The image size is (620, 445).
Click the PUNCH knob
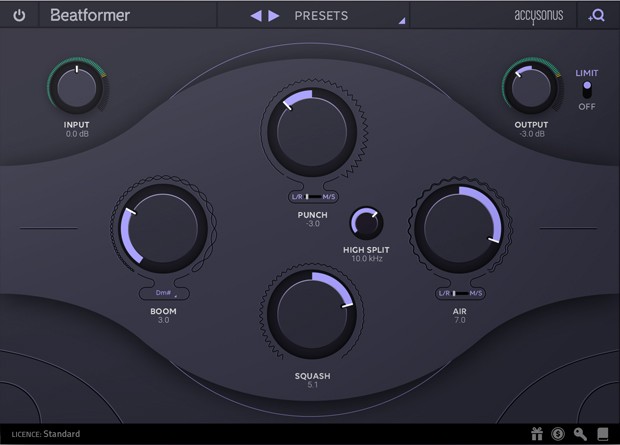(x=312, y=132)
